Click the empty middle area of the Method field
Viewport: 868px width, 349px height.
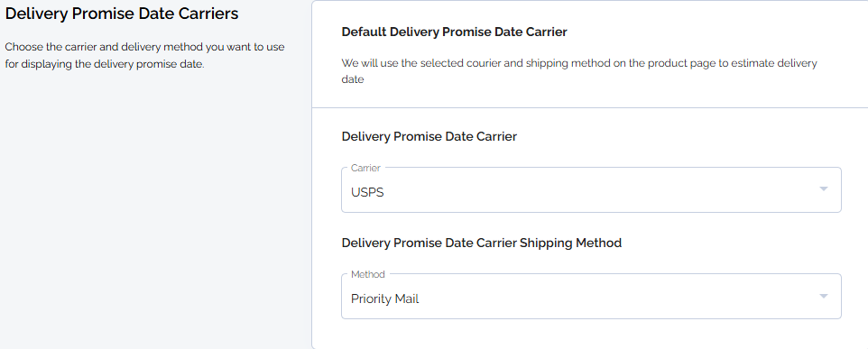[x=591, y=298]
